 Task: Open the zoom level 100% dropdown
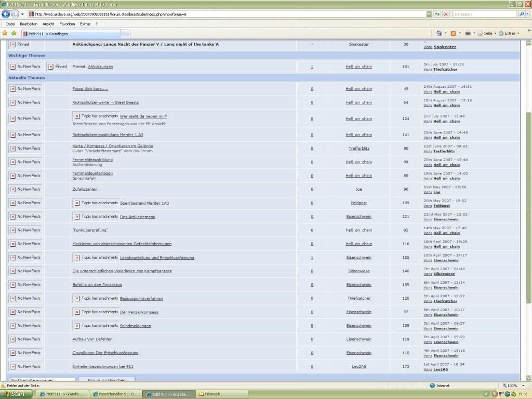[x=514, y=386]
